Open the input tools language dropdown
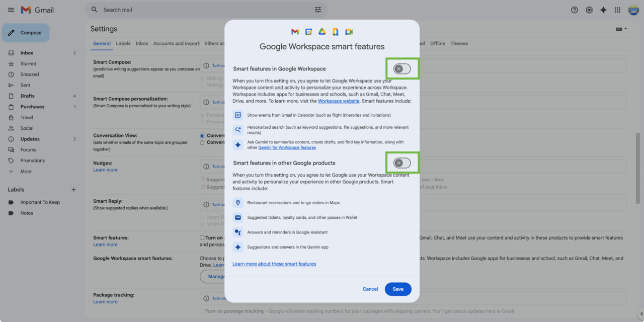The image size is (644, 322). [x=621, y=29]
